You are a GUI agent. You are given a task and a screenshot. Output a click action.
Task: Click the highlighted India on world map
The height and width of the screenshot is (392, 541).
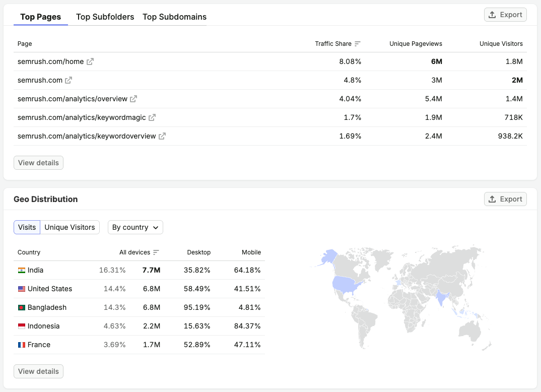click(x=441, y=297)
